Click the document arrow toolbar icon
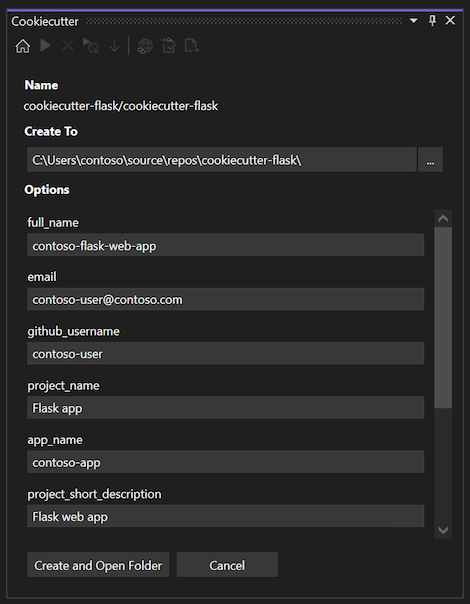The image size is (470, 604). click(192, 46)
